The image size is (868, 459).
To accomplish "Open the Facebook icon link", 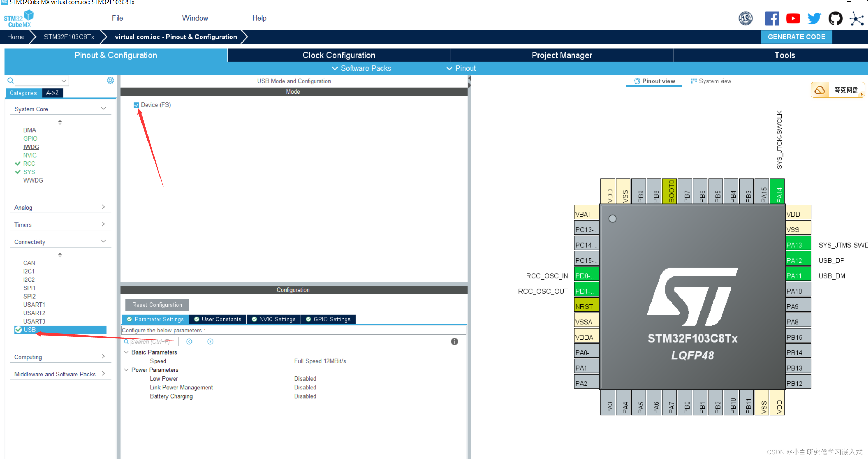I will [x=772, y=18].
